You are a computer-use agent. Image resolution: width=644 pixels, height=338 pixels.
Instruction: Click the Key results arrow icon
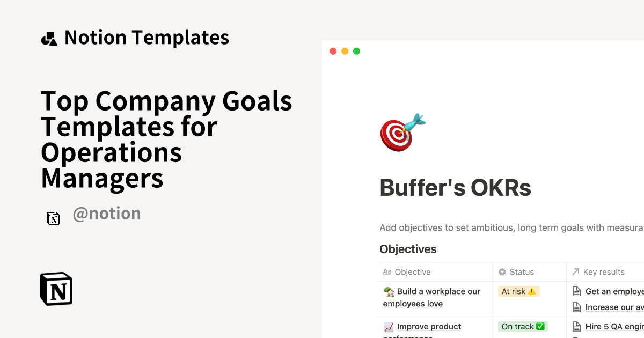pos(576,272)
